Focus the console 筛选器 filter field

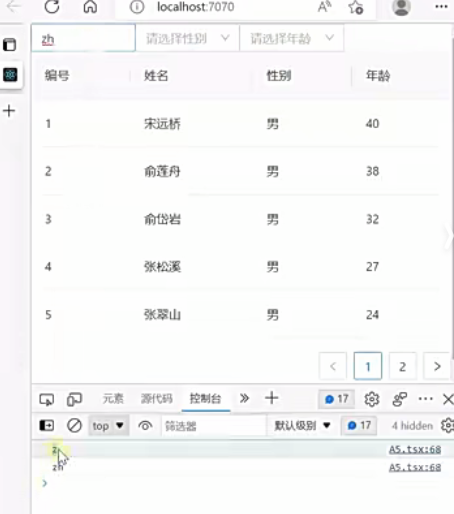pos(214,426)
